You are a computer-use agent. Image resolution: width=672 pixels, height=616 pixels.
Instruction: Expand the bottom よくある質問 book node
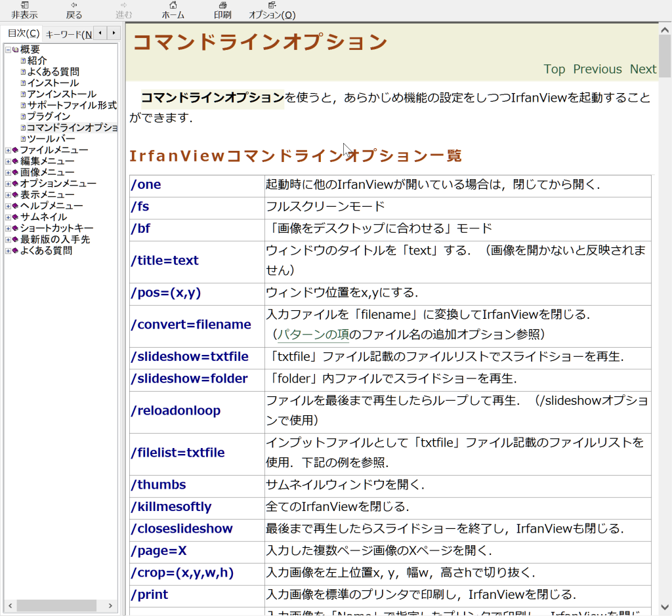(x=8, y=251)
